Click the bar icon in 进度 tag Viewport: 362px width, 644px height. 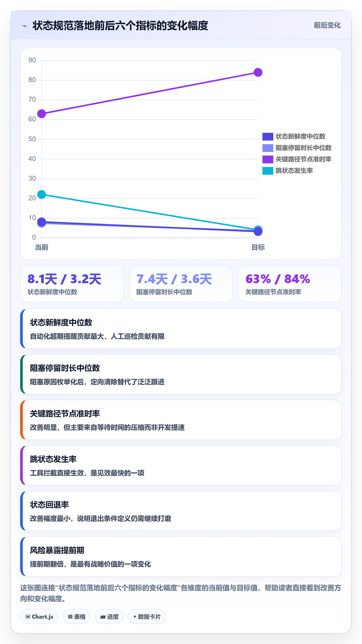click(103, 617)
